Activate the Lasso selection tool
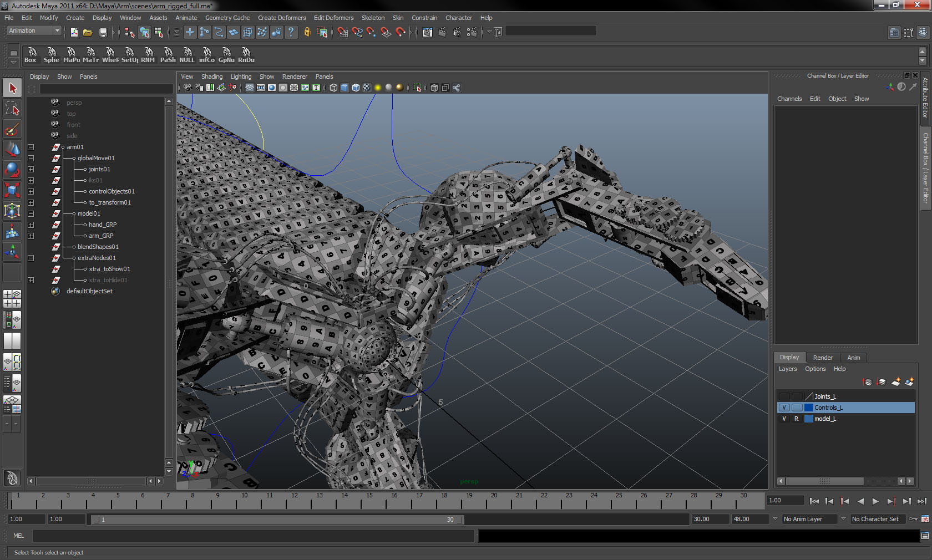 (x=12, y=108)
